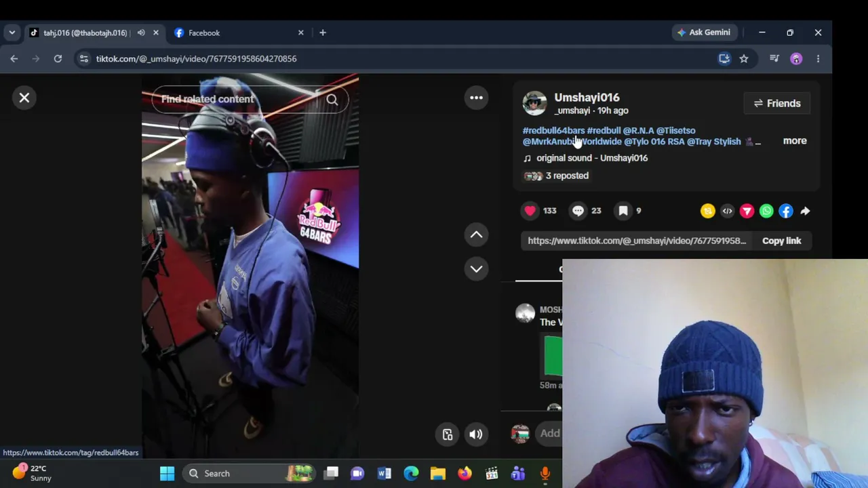The height and width of the screenshot is (488, 868).
Task: Open Umshayi016's profile avatar
Action: tap(534, 103)
